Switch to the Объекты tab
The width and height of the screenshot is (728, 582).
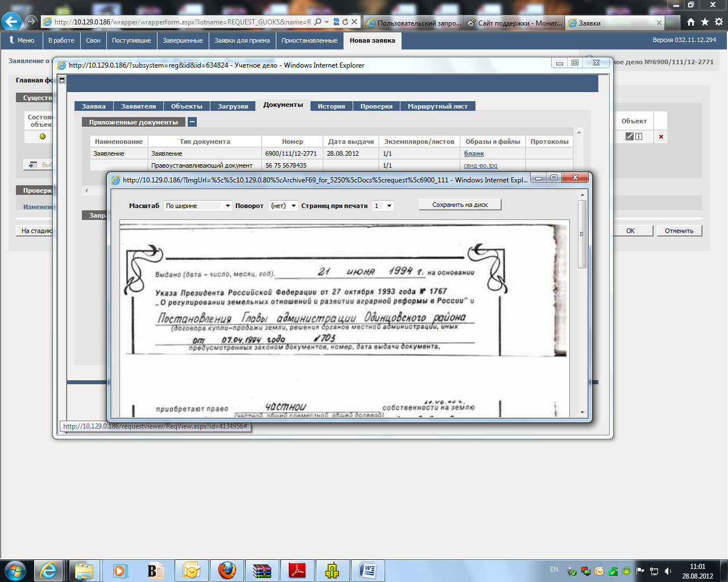click(187, 106)
